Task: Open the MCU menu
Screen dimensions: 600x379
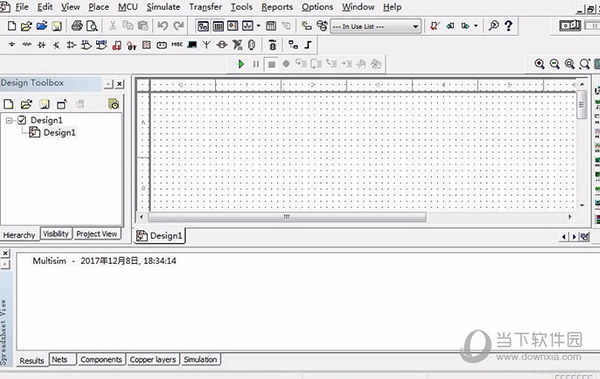Action: (128, 7)
